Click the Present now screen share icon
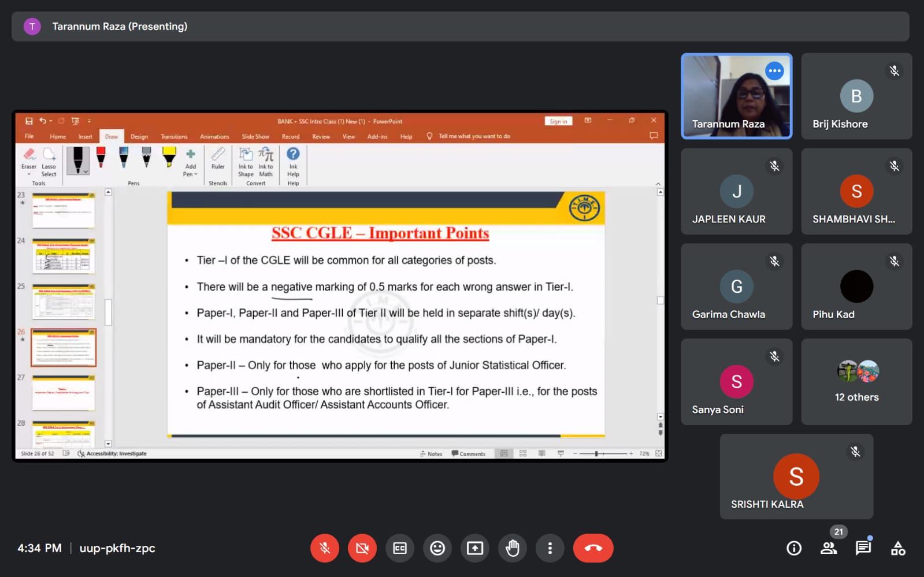Screen dimensions: 924x577 pyautogui.click(x=475, y=548)
